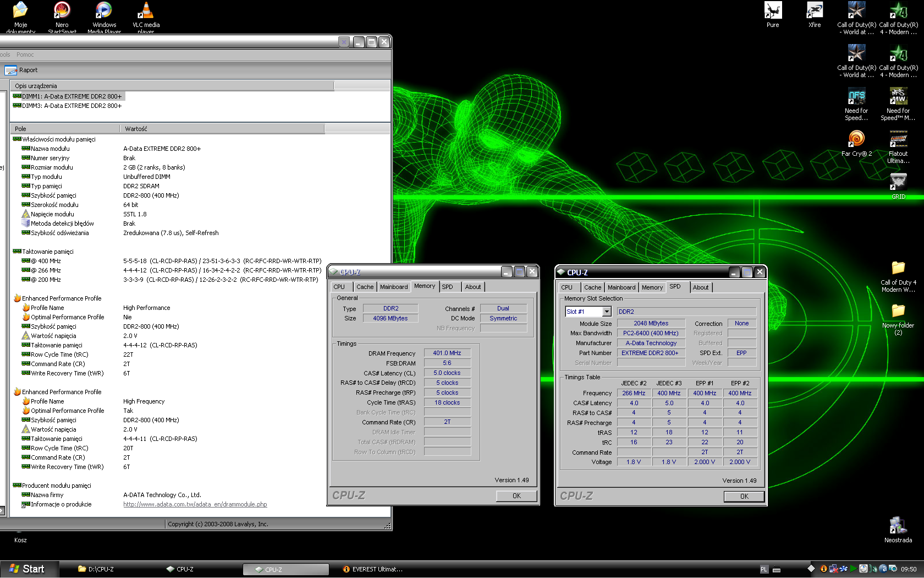Open About tab in left CPU-Z window
Screen dimensions: 924x578
[473, 287]
